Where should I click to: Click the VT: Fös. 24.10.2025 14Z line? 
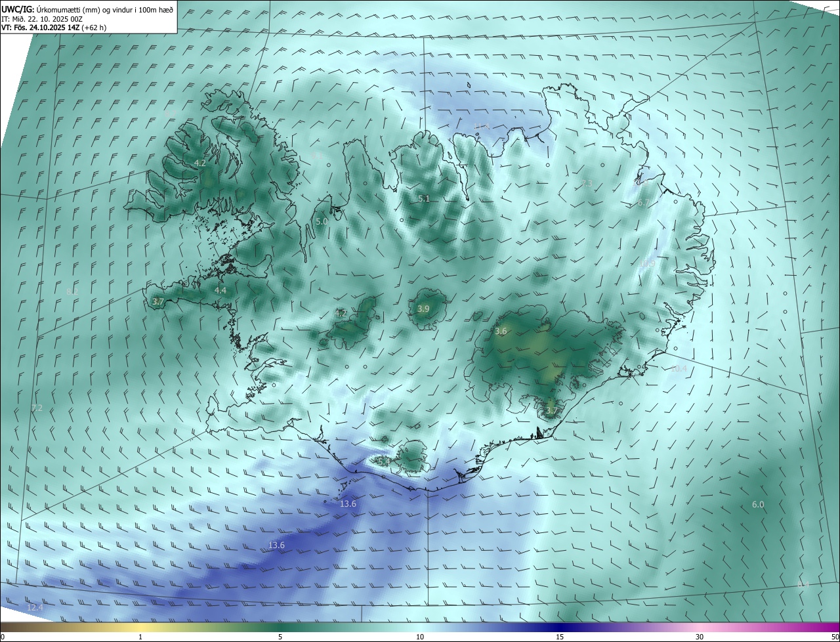(x=54, y=28)
